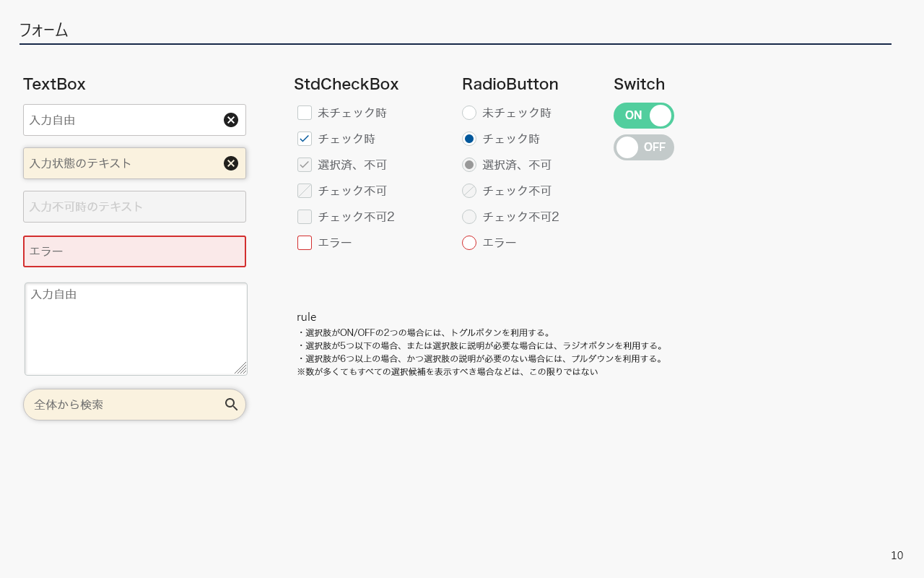This screenshot has height=578, width=924.
Task: Click the clear icon in the 入力自由 textbox
Action: tap(231, 120)
